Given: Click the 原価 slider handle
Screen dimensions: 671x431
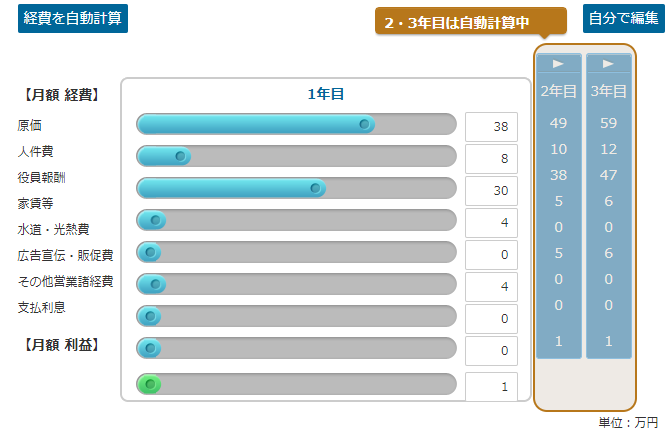Looking at the screenshot, I should (x=364, y=124).
